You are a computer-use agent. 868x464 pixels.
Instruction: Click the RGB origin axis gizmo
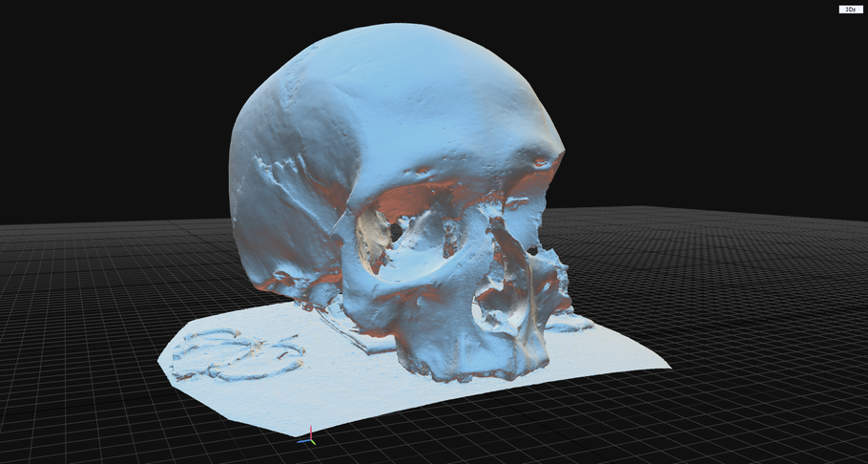pyautogui.click(x=308, y=436)
